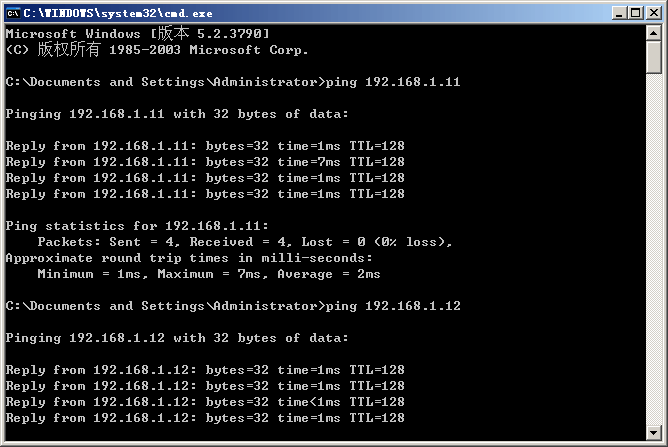
Task: Click the Microsoft Windows version line
Action: coord(137,34)
